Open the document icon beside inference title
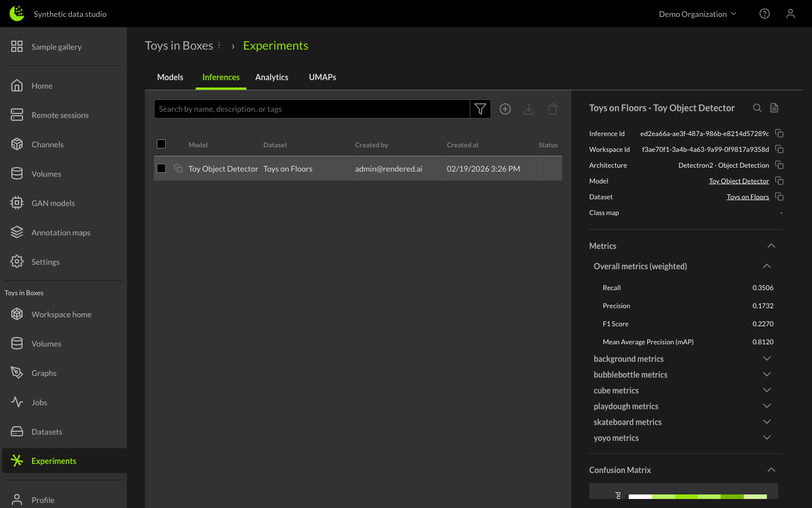 click(x=774, y=108)
